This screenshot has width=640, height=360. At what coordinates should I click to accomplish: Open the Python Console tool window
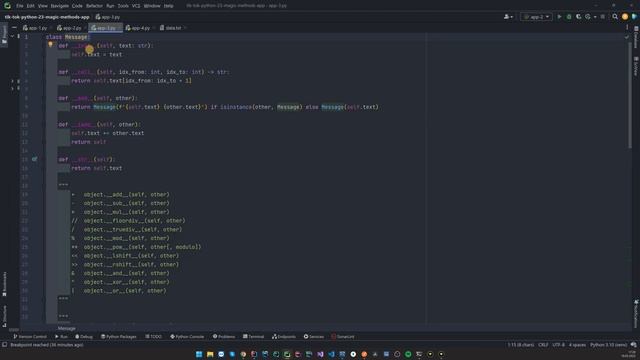[x=187, y=337]
